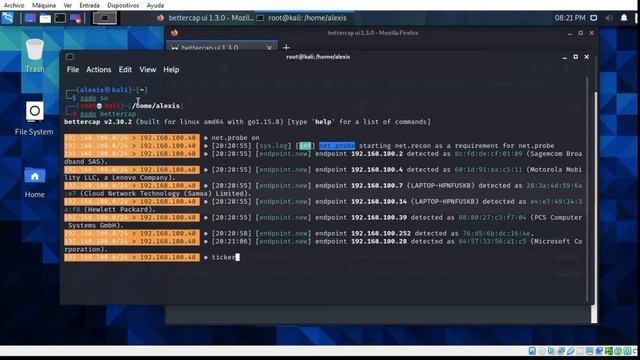This screenshot has width=640, height=360.
Task: Switch to bettercap ui Firefox taskbar button
Action: point(205,18)
